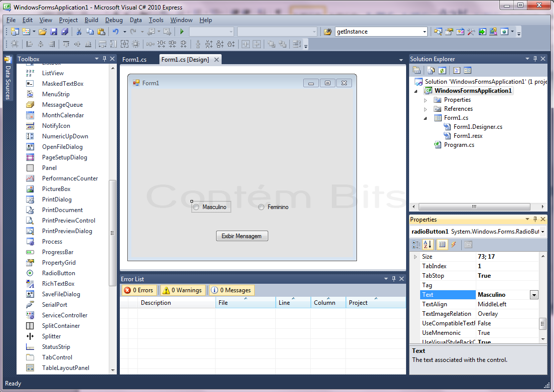554x392 pixels.
Task: Click the Toolbox vertical scrollbar thumb
Action: (x=113, y=233)
